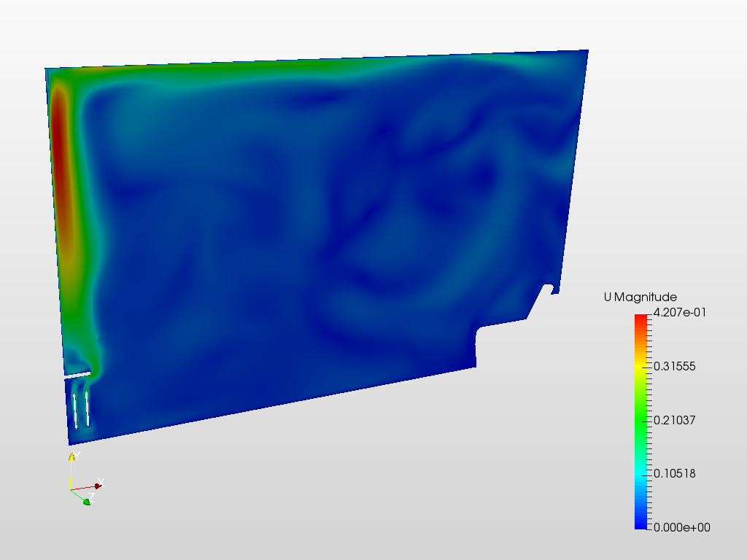Pick the red top of the color bar

pyautogui.click(x=640, y=320)
